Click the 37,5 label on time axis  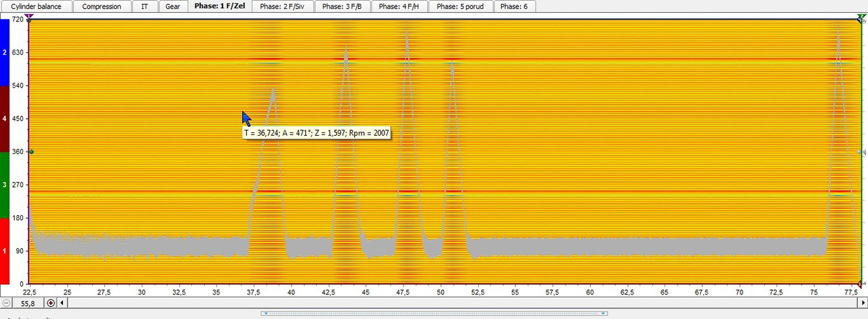(x=254, y=292)
